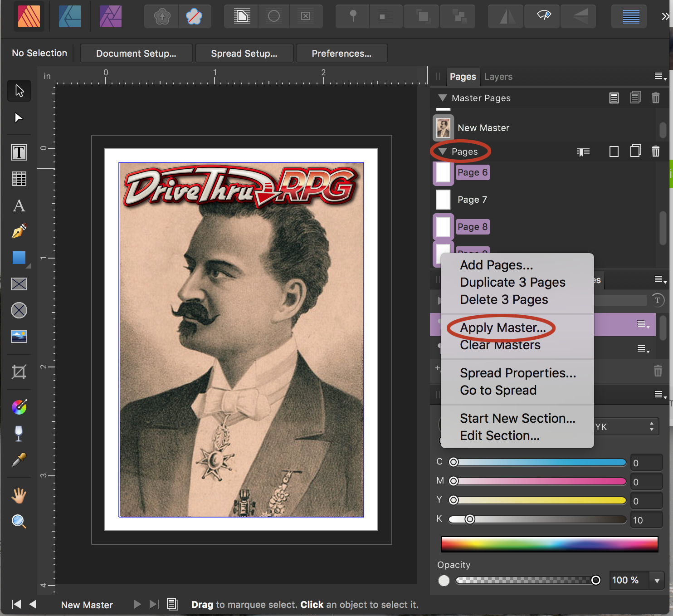Open Document Setup dialog
Image resolution: width=673 pixels, height=616 pixels.
[x=136, y=54]
